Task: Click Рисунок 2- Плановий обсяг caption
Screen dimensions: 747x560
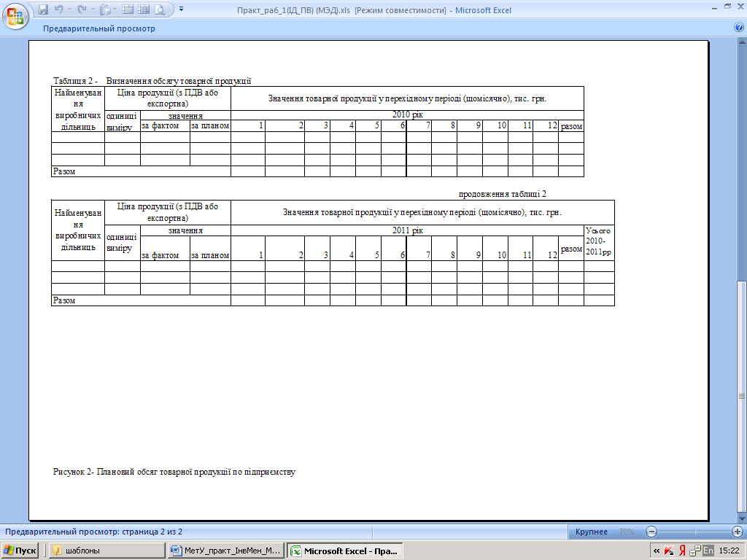Action: 174,472
